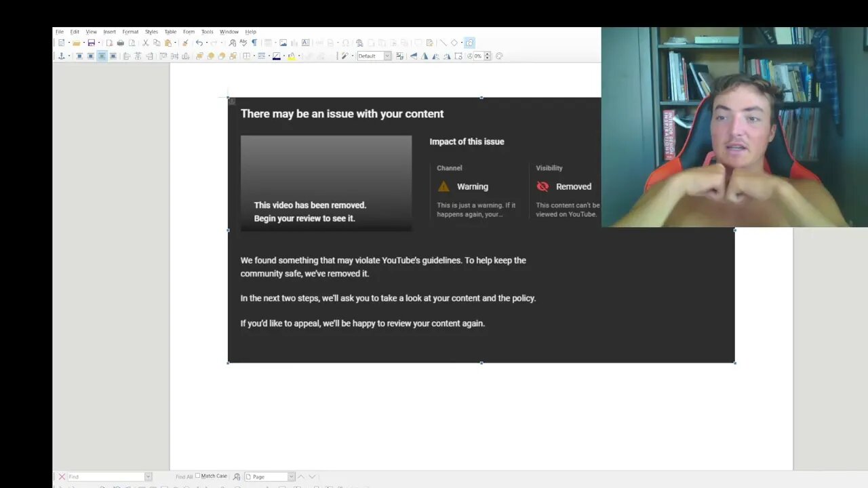Click the Area fill color icon

(x=291, y=56)
